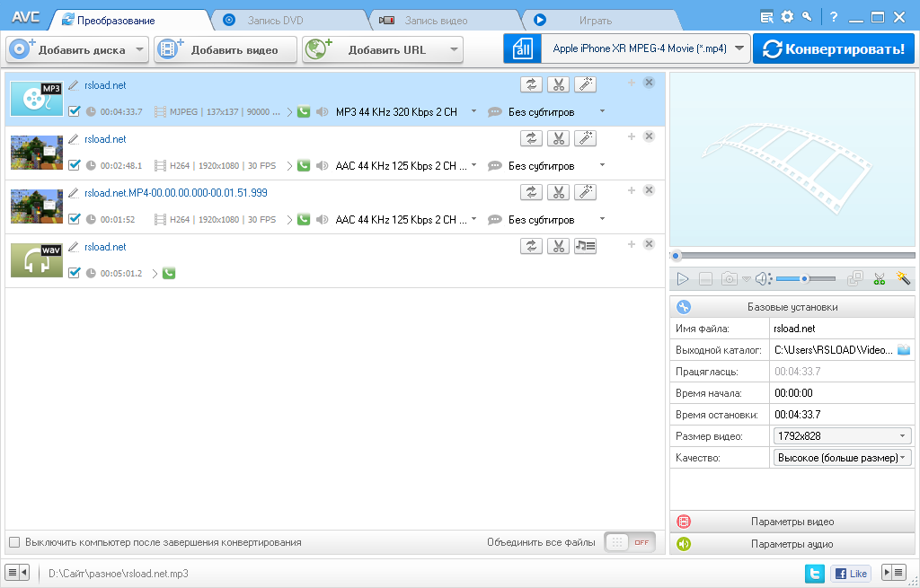Click scissors icon for 00:02:48.1 video row
The width and height of the screenshot is (920, 588).
click(x=558, y=138)
